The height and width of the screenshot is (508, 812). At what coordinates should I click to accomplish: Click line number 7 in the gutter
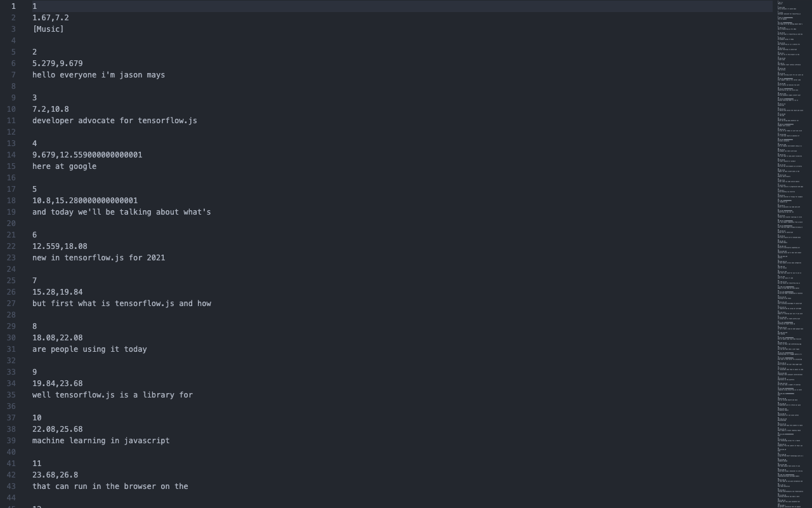[x=13, y=75]
